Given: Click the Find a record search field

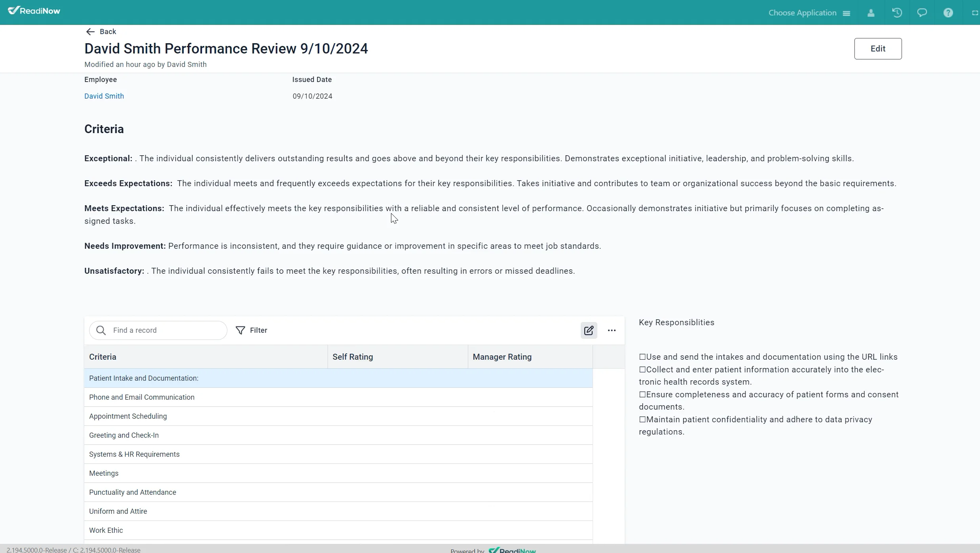Looking at the screenshot, I should click(158, 330).
